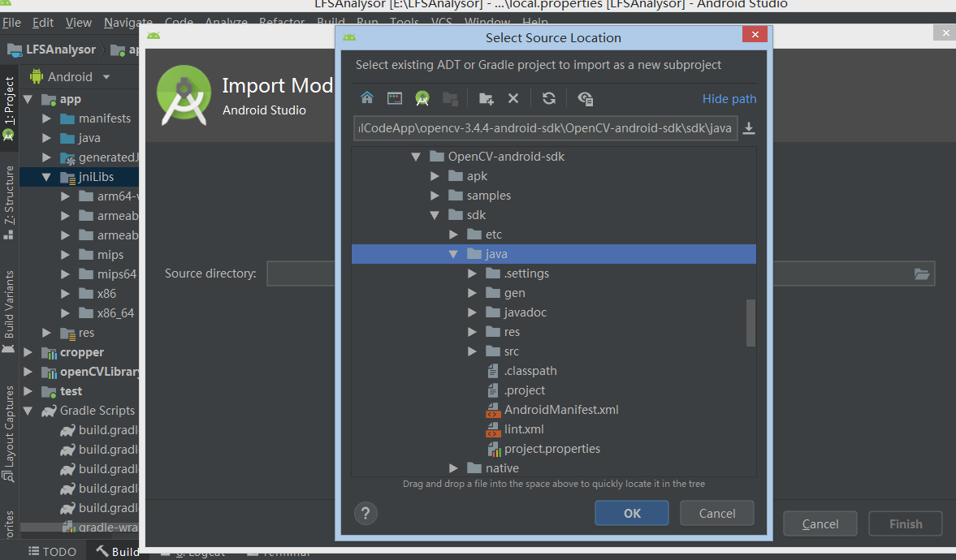Click the file tree vertical scrollbar

(751, 323)
